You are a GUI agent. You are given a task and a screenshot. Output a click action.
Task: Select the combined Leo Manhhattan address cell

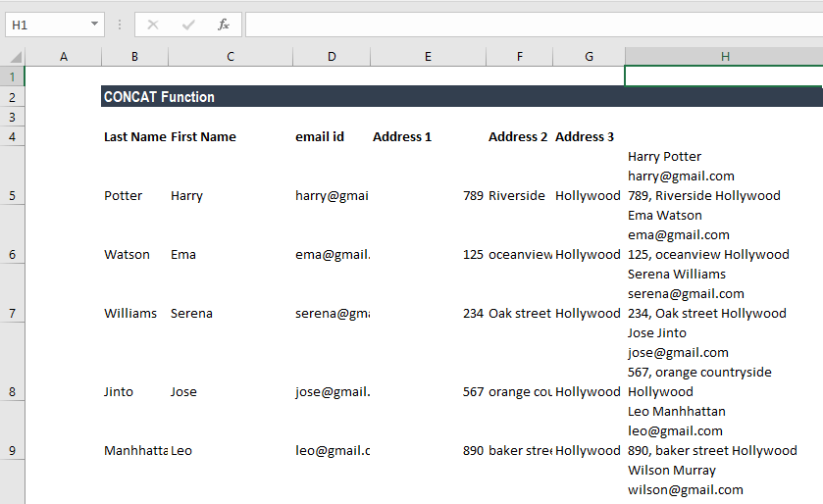(724, 431)
